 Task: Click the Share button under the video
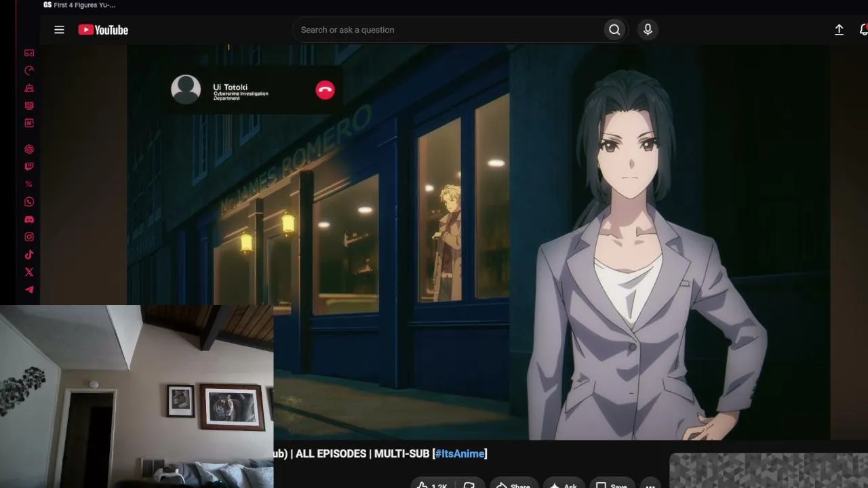tap(513, 485)
